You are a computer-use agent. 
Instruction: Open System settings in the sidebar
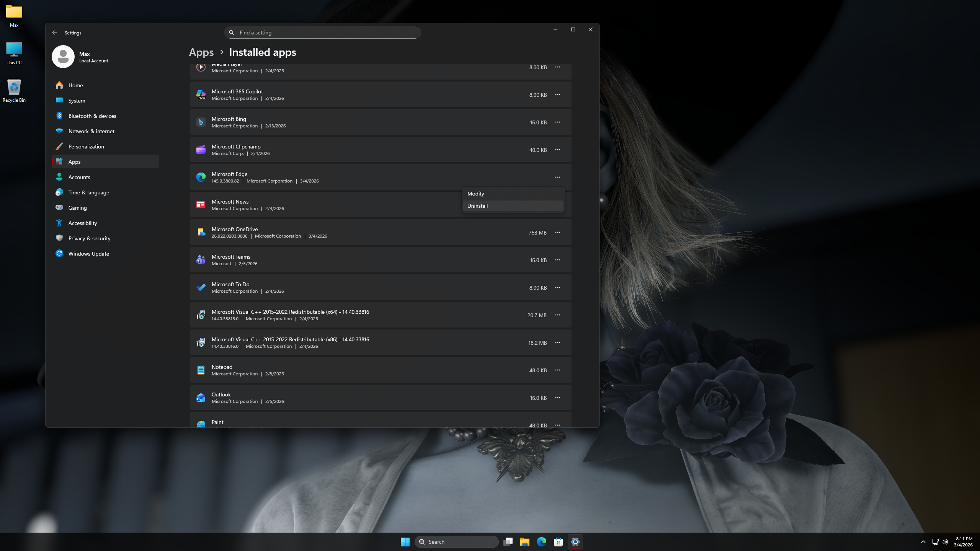[x=105, y=100]
